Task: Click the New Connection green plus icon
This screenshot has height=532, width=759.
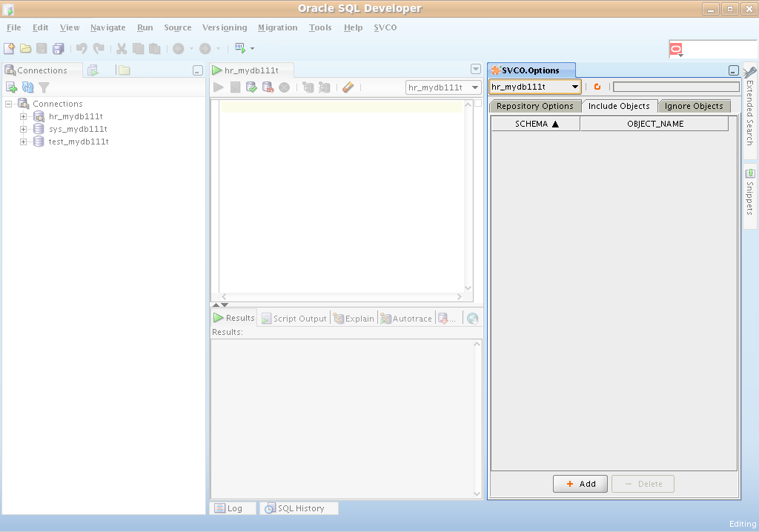Action: pos(11,87)
